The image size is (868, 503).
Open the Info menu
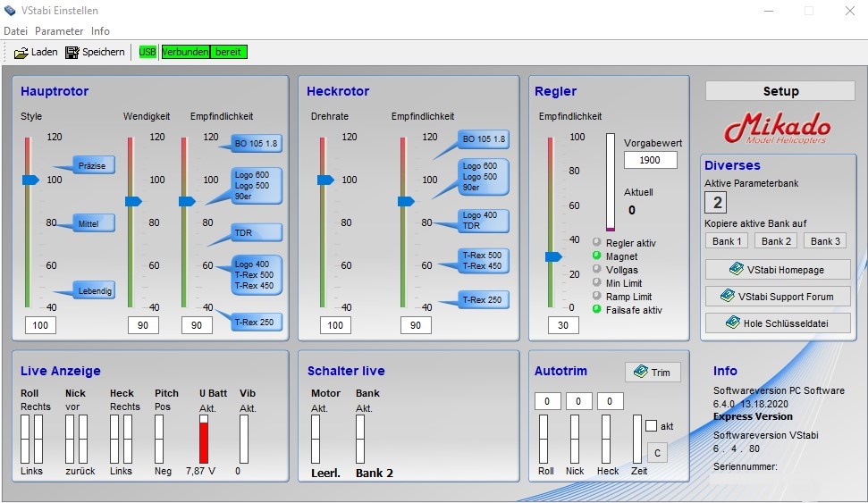(x=100, y=31)
